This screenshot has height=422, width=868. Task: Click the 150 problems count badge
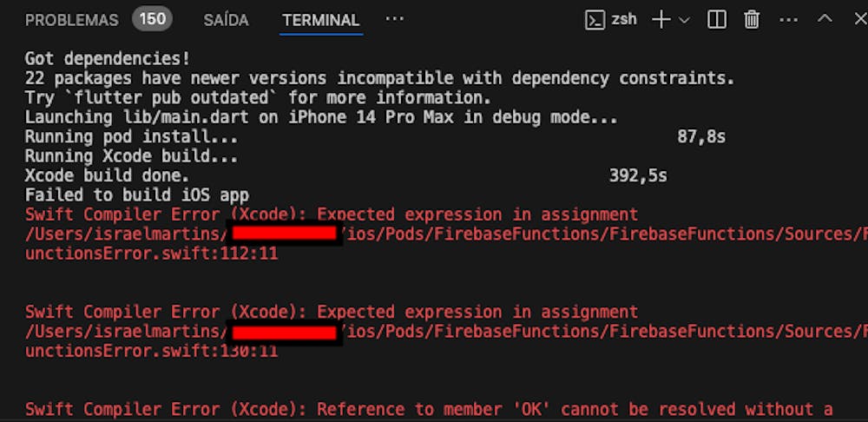(152, 19)
